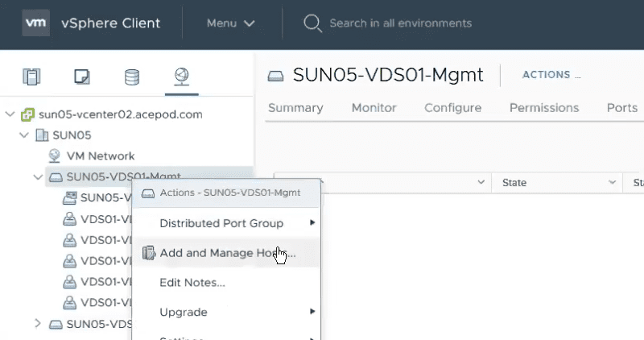Select sun05-vcenter02.acepod.com in the tree
644x340 pixels.
[x=120, y=114]
